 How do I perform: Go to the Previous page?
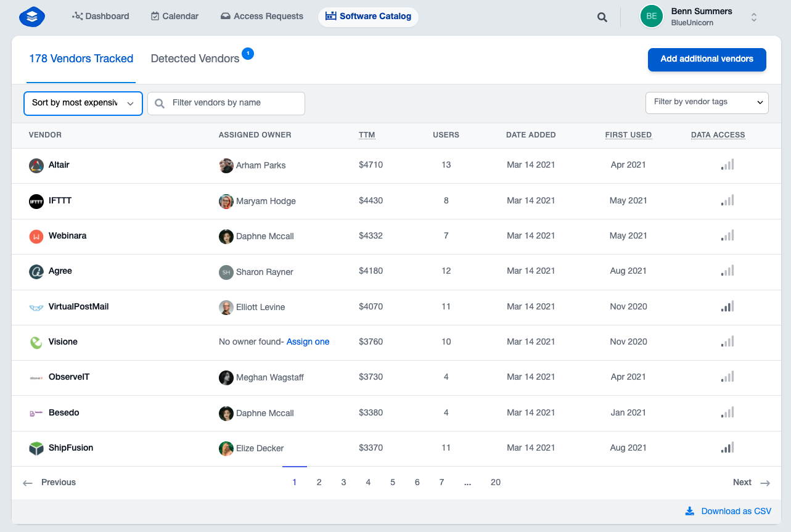(49, 483)
